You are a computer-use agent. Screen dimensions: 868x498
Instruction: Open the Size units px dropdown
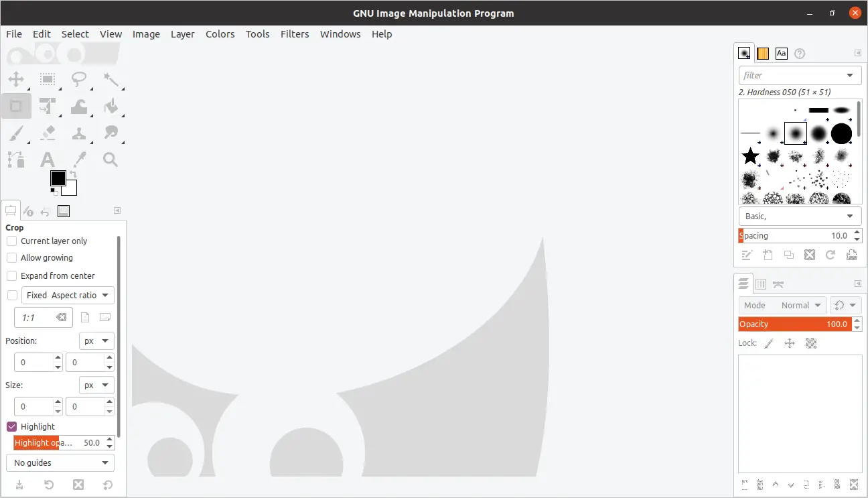coord(96,385)
